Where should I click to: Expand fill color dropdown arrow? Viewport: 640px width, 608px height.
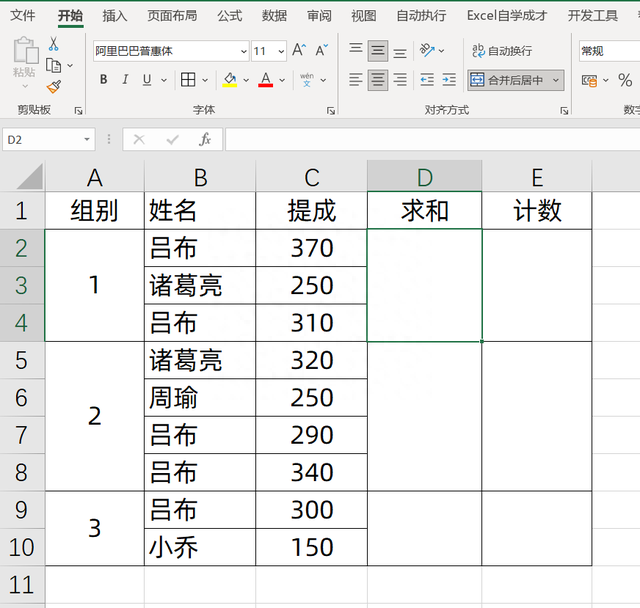(246, 80)
